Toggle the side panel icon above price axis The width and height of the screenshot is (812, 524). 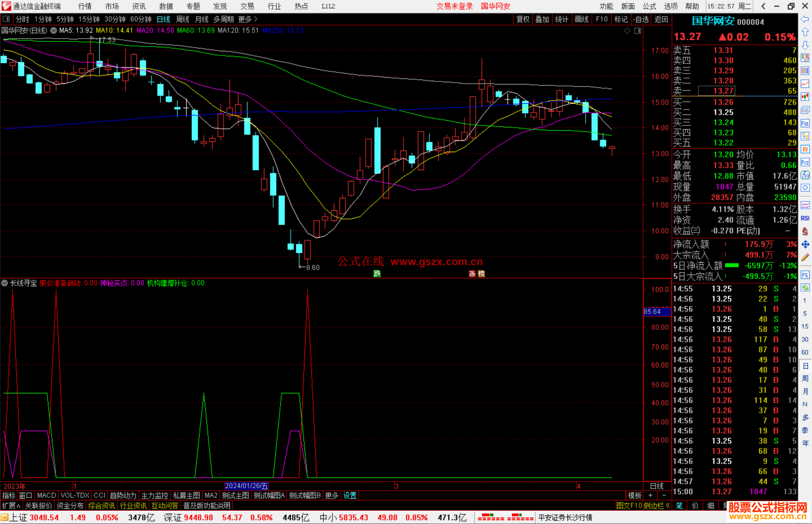coord(638,31)
